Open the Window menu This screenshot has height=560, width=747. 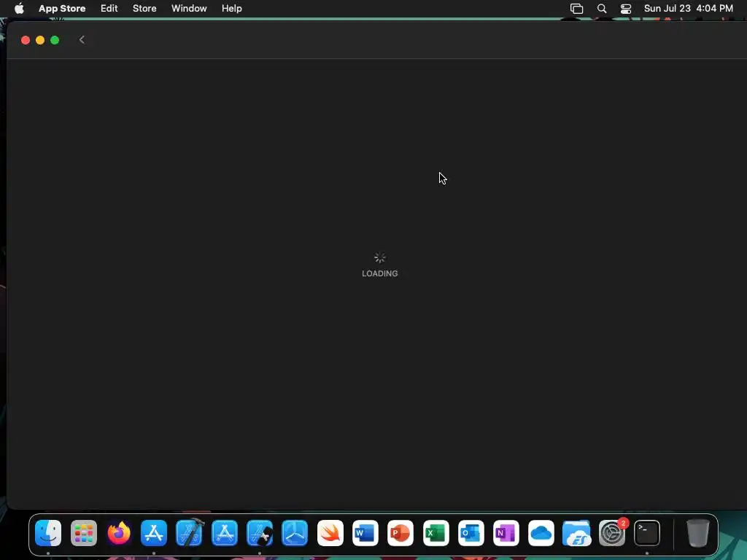point(189,9)
